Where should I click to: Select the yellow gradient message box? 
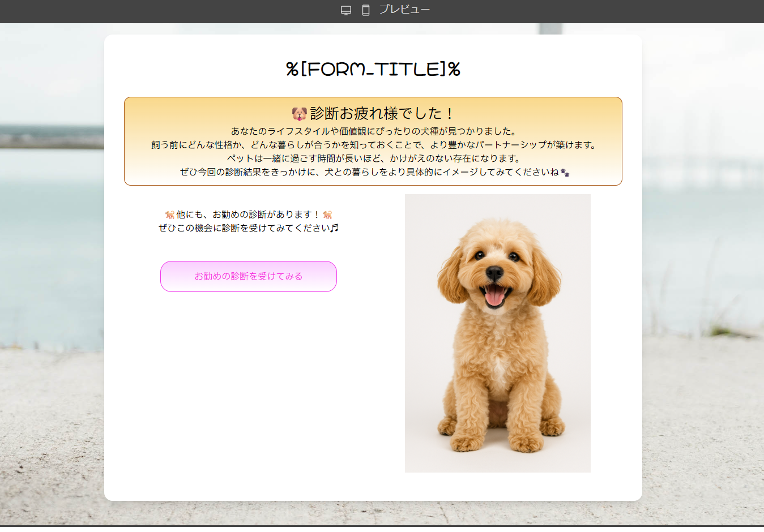tap(373, 141)
